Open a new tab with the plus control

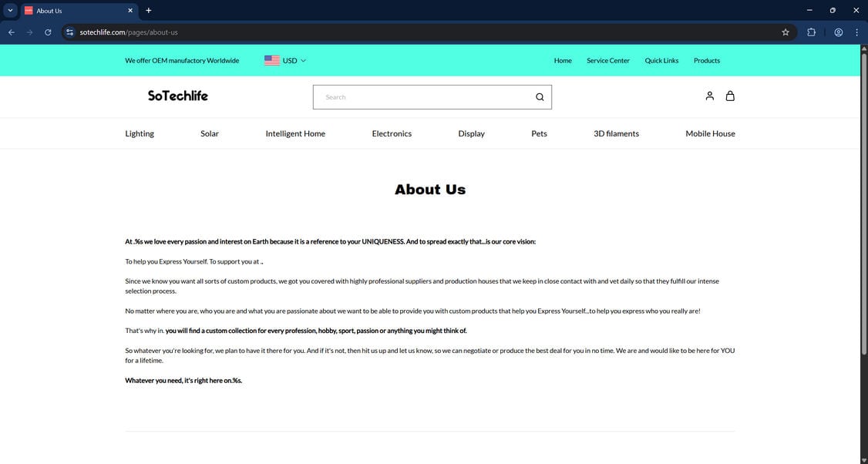(x=148, y=11)
